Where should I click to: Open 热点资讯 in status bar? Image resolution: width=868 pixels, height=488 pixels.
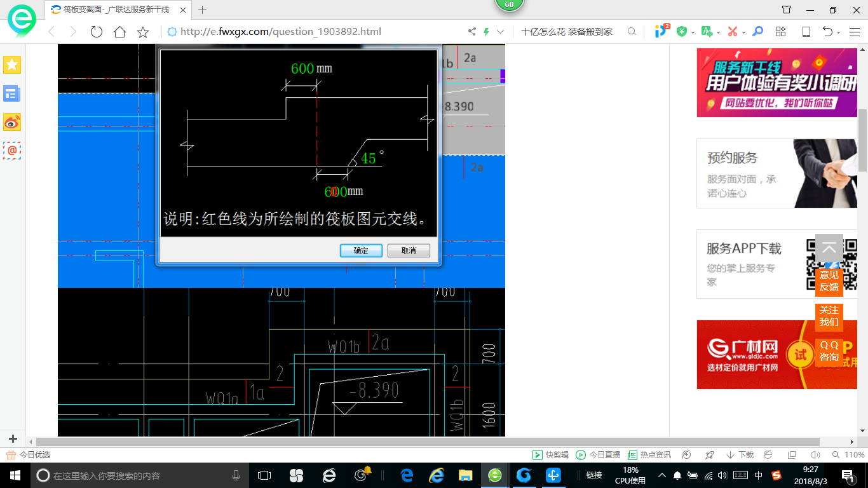pyautogui.click(x=649, y=455)
